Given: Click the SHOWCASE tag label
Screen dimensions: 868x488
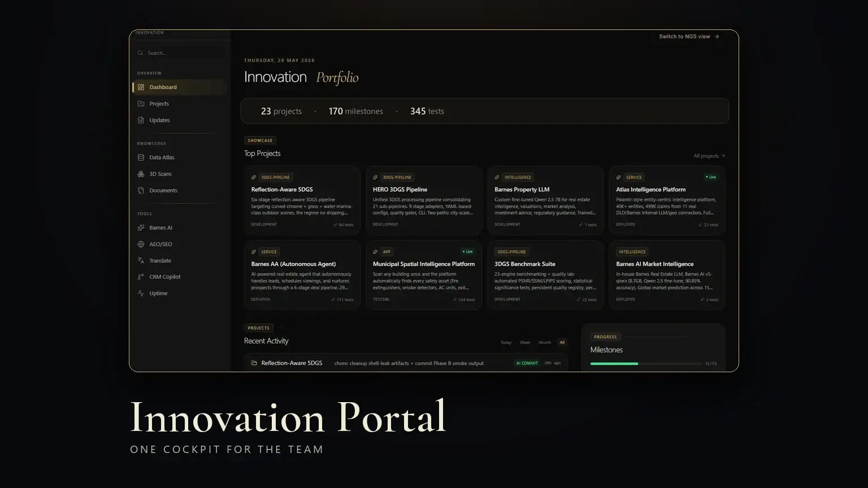Looking at the screenshot, I should (x=260, y=141).
